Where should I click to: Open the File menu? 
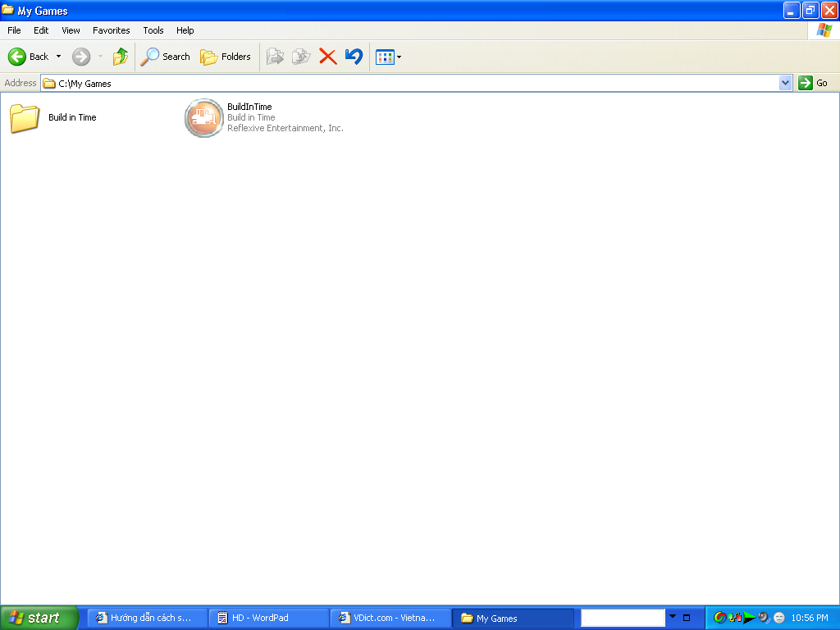14,30
